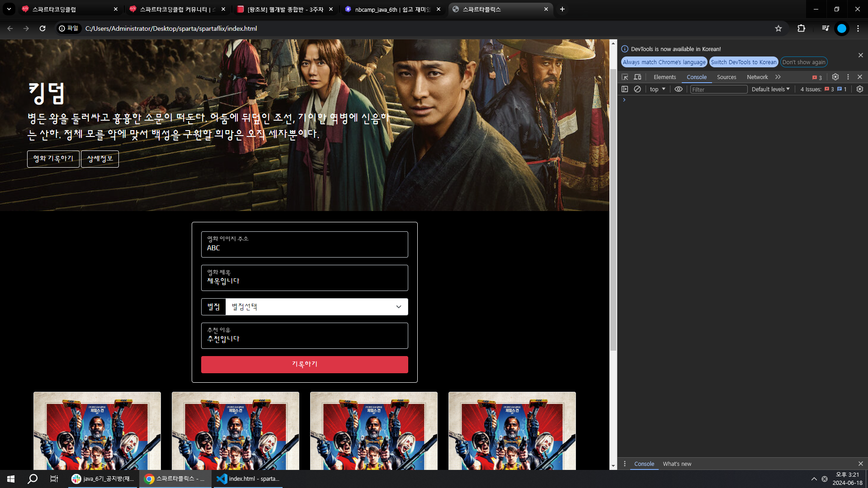Open the [왕초보] 웹개발 종합반 tab
Viewport: 868px width, 488px height.
(285, 9)
